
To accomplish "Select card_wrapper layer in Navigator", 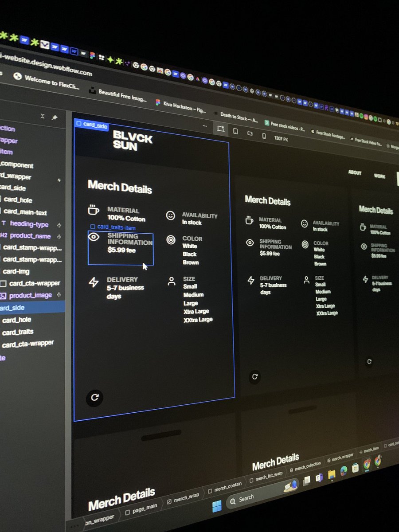I will pyautogui.click(x=16, y=176).
